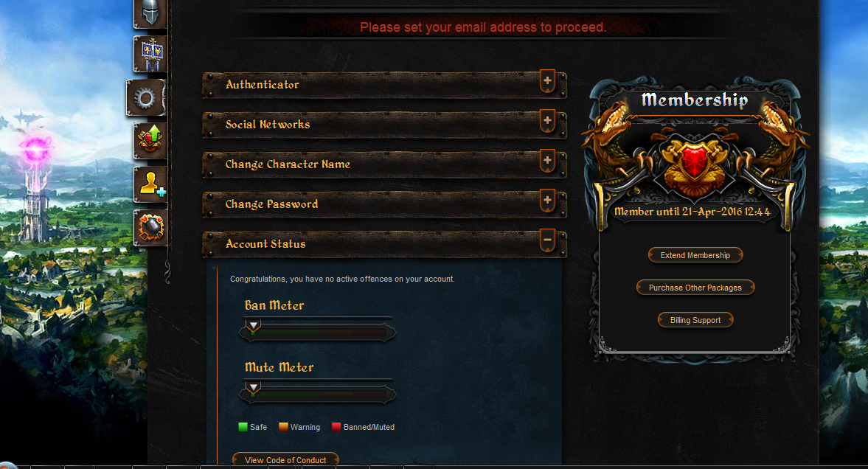Expand Change Password plus button

(547, 201)
